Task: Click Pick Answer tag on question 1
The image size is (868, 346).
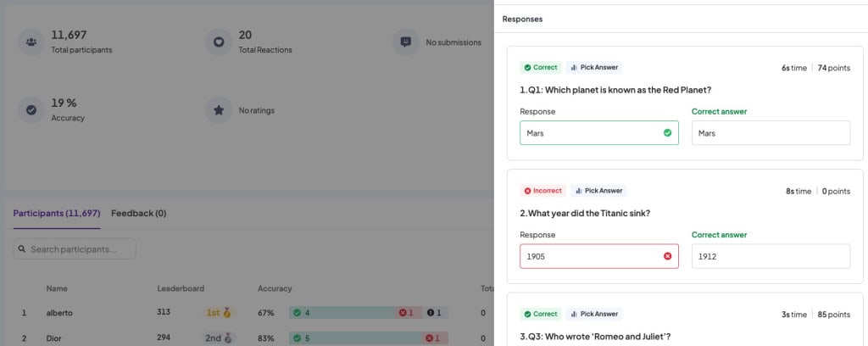Action: [593, 67]
